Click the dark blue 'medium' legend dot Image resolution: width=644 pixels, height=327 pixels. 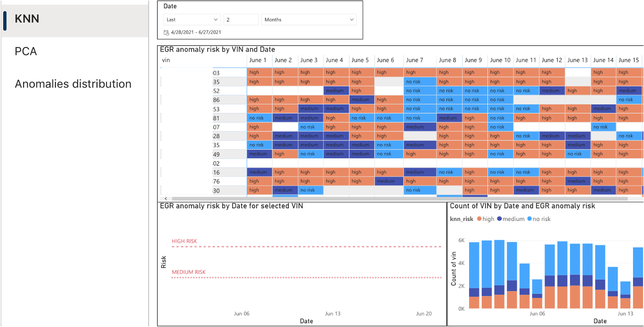click(499, 219)
